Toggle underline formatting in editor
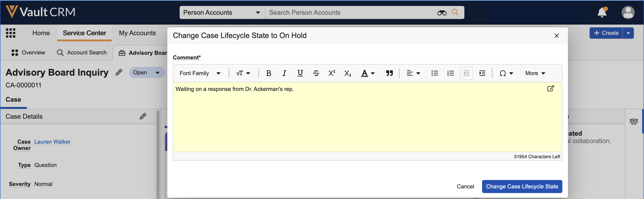 coord(300,73)
